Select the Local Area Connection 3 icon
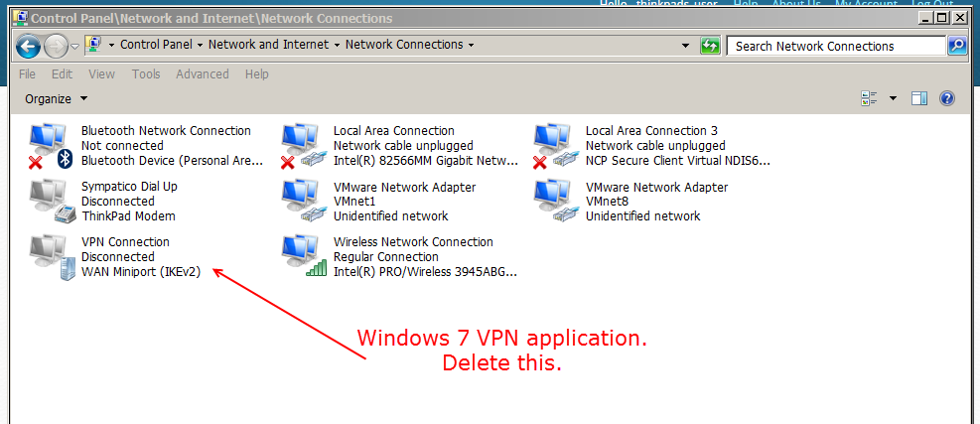The height and width of the screenshot is (424, 980). tap(556, 146)
